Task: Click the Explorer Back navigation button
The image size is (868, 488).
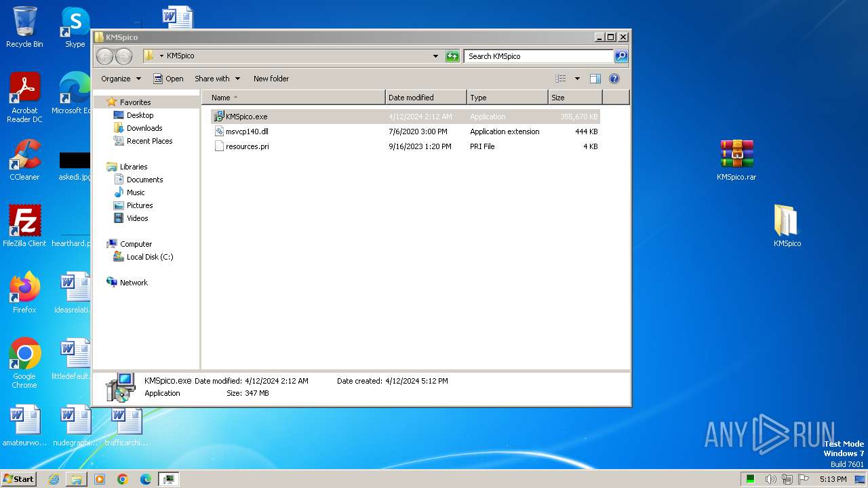Action: click(104, 56)
